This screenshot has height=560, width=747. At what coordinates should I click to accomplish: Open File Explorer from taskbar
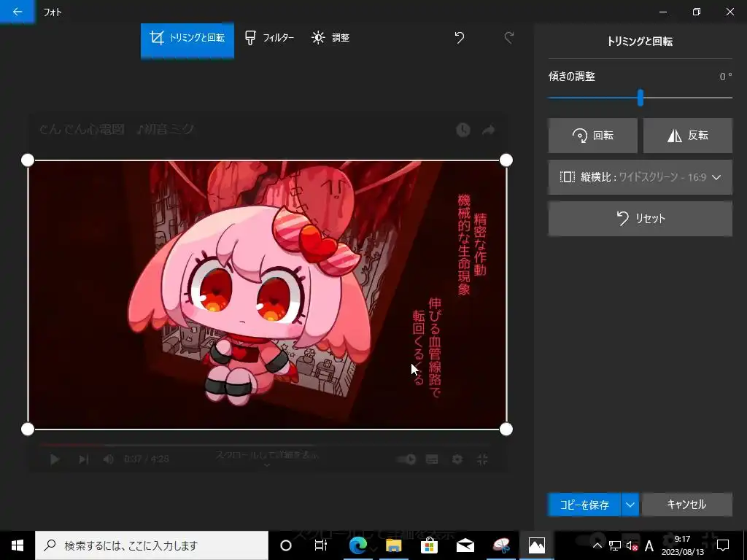pyautogui.click(x=393, y=545)
